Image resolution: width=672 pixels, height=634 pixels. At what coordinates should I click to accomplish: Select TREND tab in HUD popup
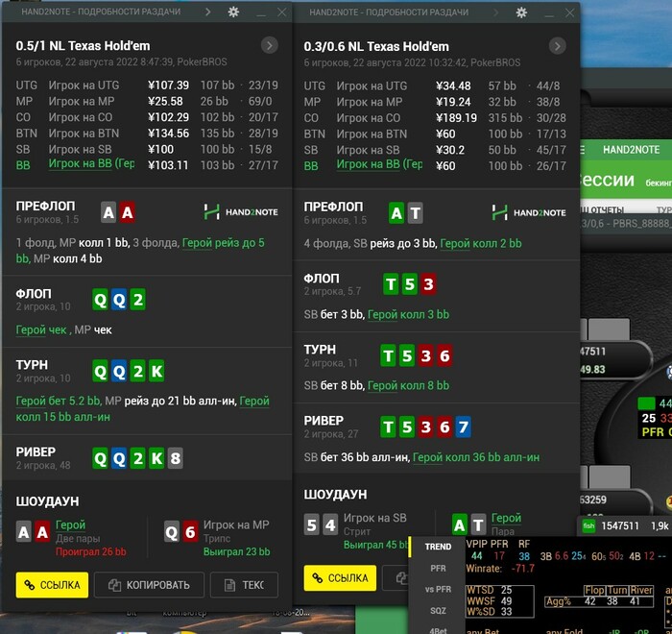[438, 547]
